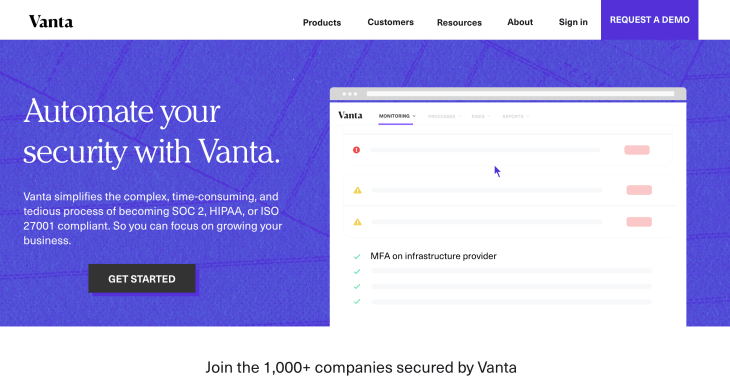Expand the Reports dropdown in the preview
Screen dimensions: 730x389
point(515,116)
